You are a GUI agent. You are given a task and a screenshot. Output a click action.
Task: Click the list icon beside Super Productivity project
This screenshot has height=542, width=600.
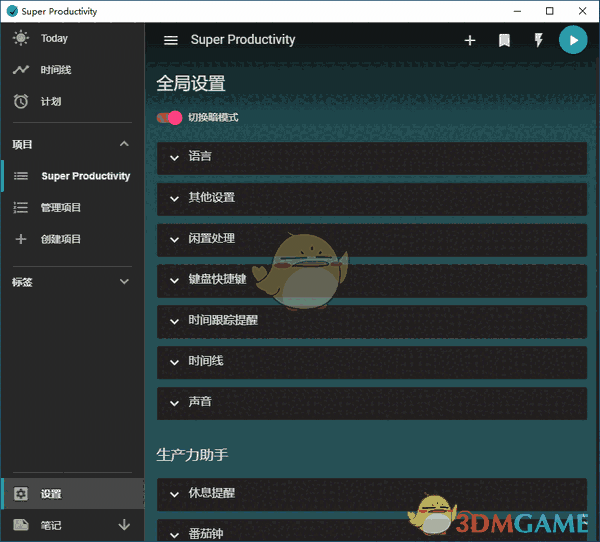(x=21, y=176)
